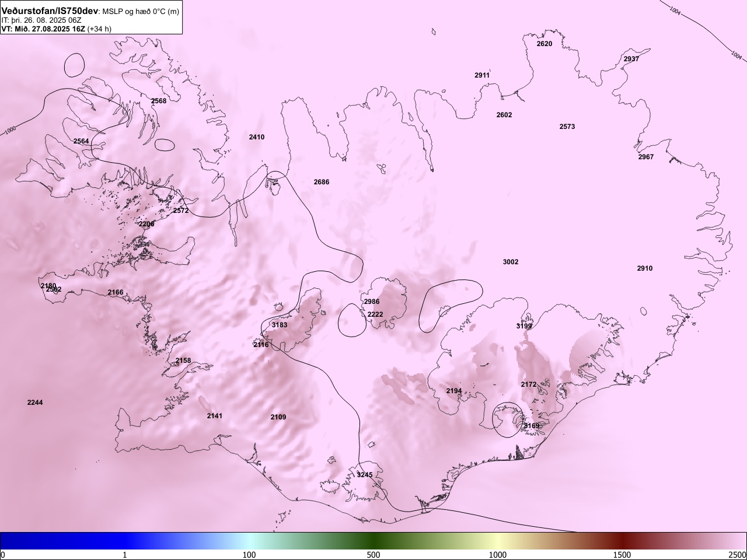
Task: Click the 3199 height value
Action: [524, 326]
